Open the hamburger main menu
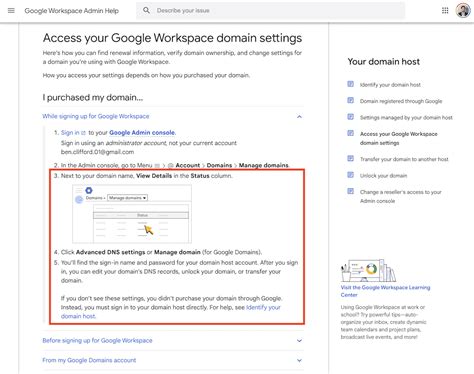The width and height of the screenshot is (474, 374). point(11,11)
